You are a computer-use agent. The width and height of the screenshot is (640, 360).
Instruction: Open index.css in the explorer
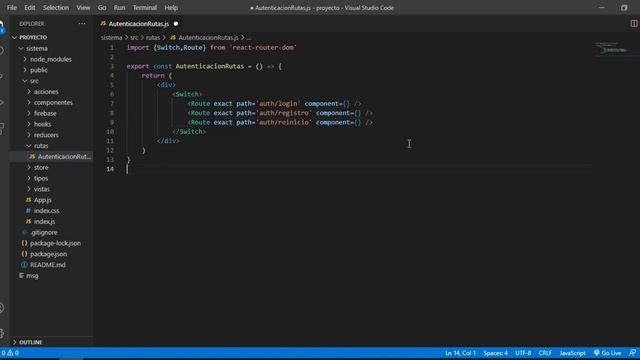coord(46,211)
